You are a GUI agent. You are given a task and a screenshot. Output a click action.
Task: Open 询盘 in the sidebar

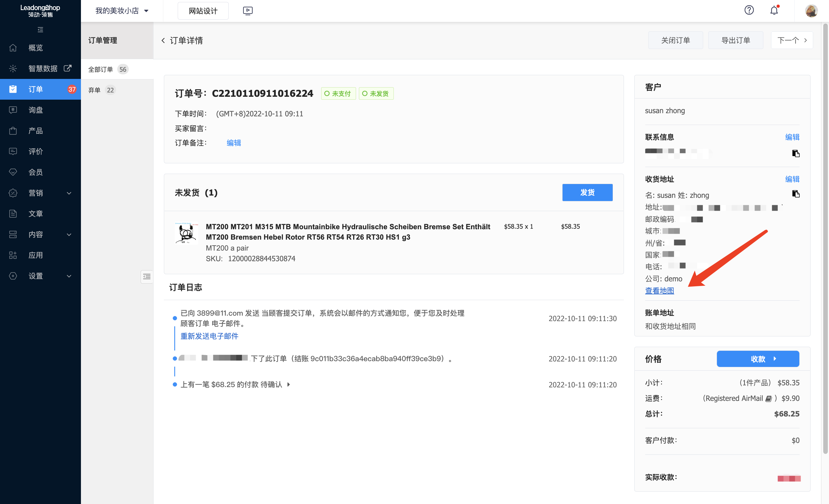click(x=36, y=110)
